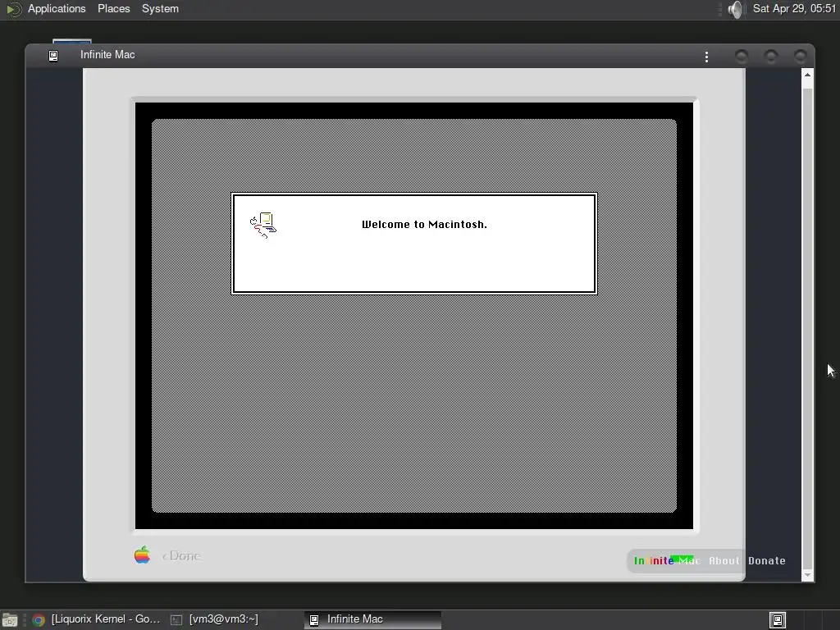Click the Happy Mac startup icon
840x630 pixels.
click(263, 225)
